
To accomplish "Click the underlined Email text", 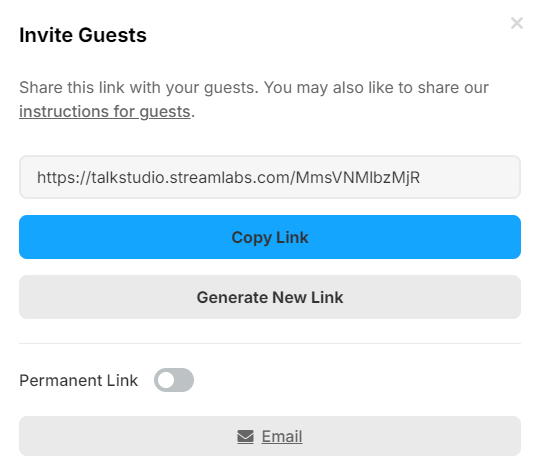I will click(x=282, y=437).
